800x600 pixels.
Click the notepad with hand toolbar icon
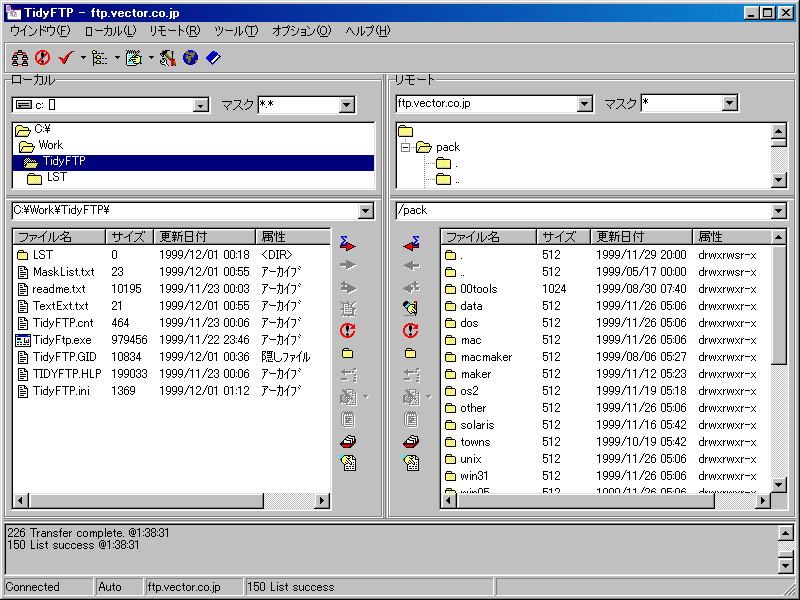pyautogui.click(x=134, y=58)
